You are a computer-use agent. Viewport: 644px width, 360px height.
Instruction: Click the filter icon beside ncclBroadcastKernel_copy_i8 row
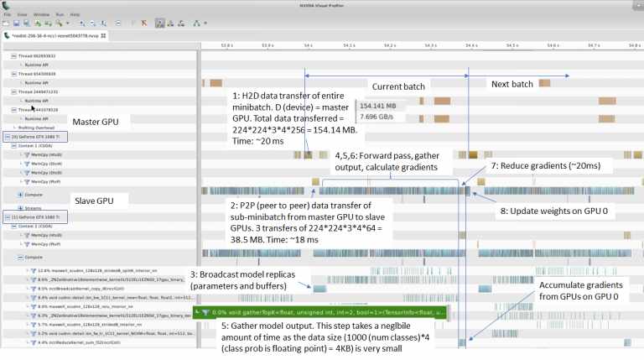35,288
